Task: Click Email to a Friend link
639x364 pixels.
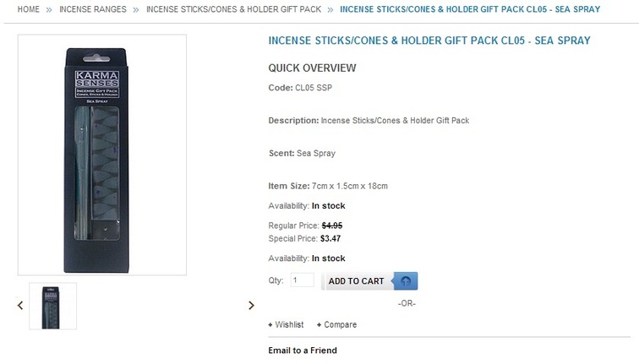Action: pyautogui.click(x=303, y=350)
